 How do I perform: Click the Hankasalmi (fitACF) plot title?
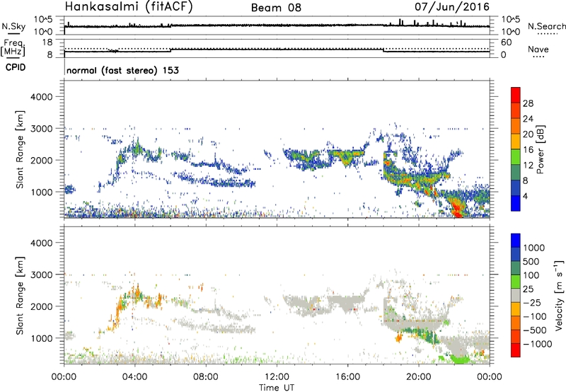(129, 7)
